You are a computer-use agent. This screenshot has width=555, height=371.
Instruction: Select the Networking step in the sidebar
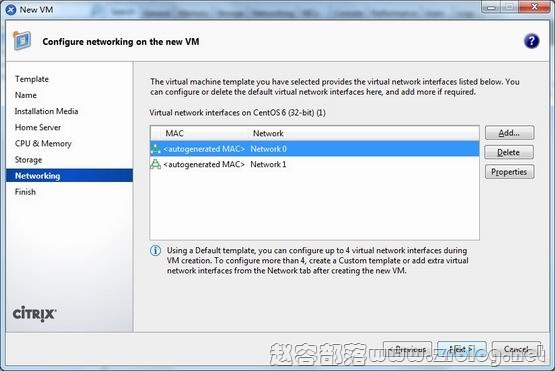69,176
